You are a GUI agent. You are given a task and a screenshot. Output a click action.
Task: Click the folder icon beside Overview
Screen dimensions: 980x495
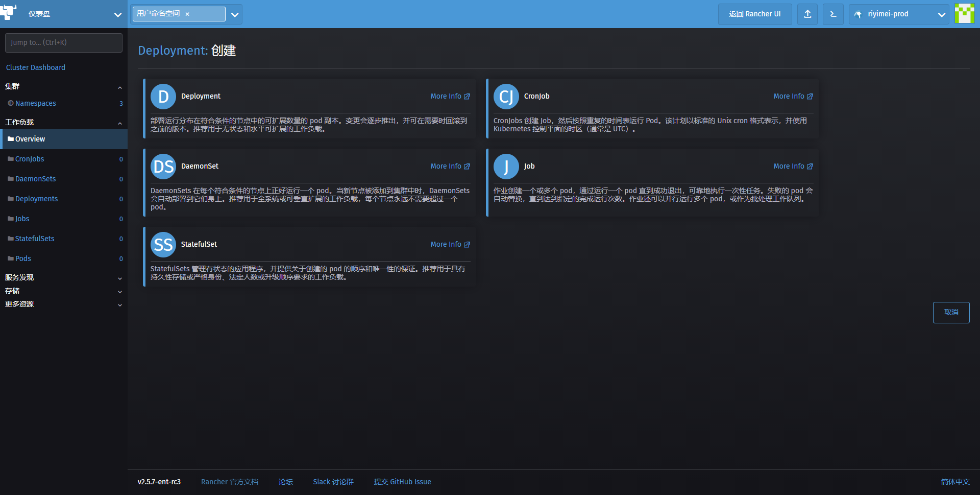(x=11, y=139)
